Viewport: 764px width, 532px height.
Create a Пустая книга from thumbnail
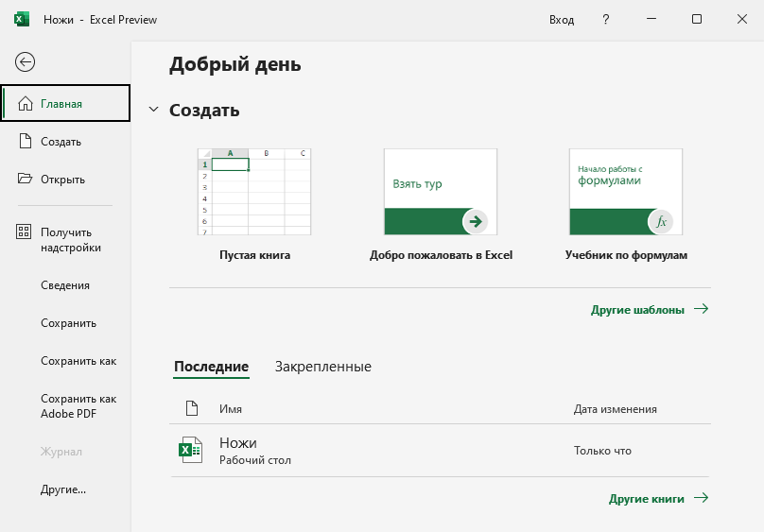[x=254, y=192]
